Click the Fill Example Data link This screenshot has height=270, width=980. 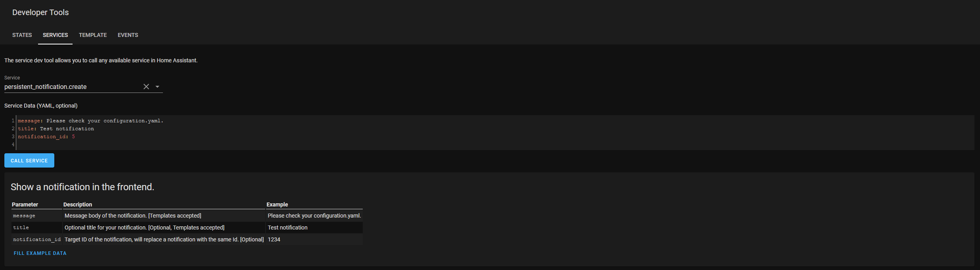coord(40,253)
